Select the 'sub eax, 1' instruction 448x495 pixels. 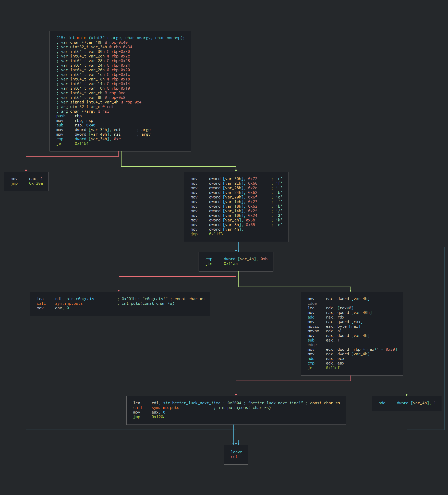[x=324, y=340]
